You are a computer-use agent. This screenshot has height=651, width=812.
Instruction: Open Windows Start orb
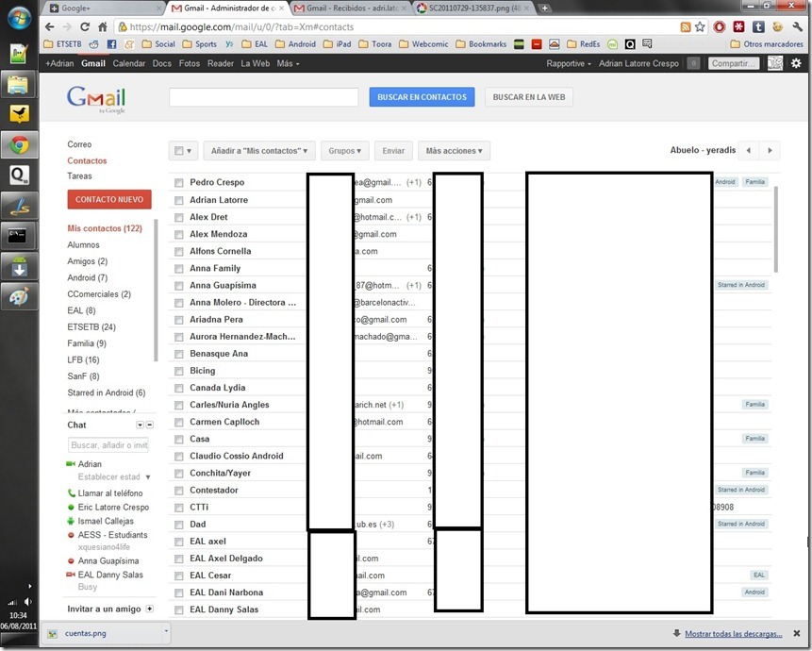coord(19,18)
